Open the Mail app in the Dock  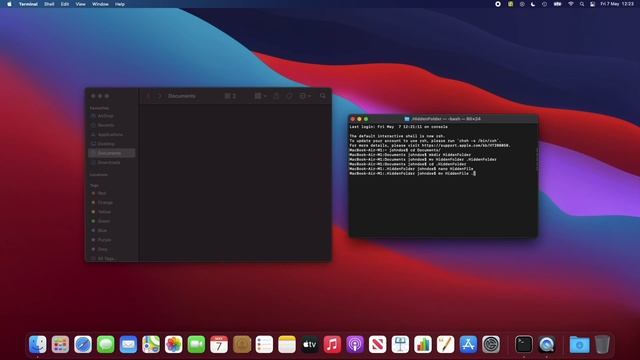(x=128, y=344)
